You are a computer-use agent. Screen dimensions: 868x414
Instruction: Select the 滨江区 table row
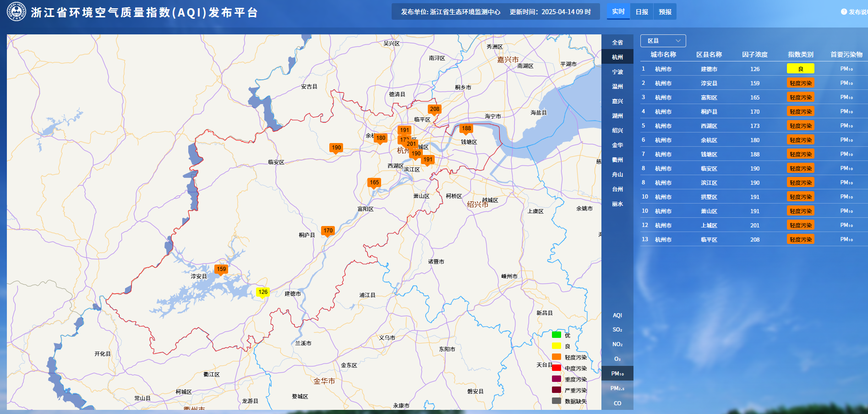754,182
